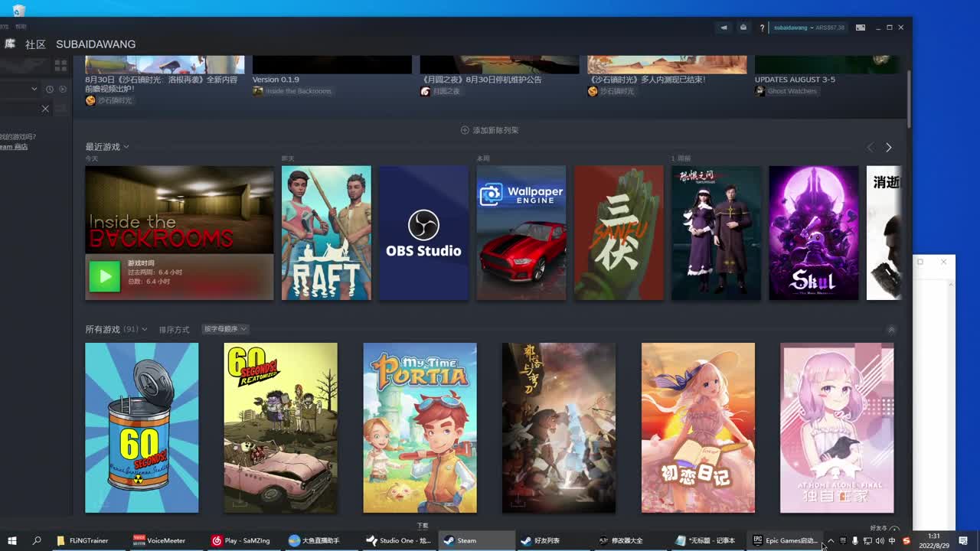Open the Windows Start menu

pyautogui.click(x=12, y=540)
